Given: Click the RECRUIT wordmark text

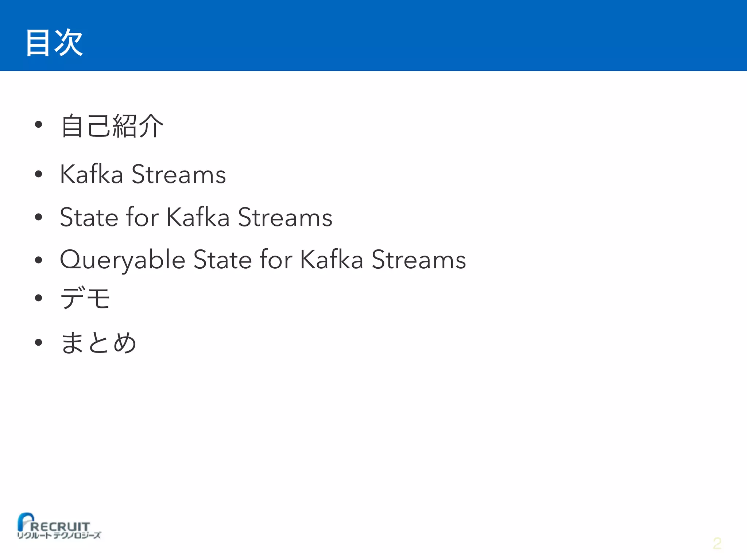Looking at the screenshot, I should pyautogui.click(x=60, y=526).
